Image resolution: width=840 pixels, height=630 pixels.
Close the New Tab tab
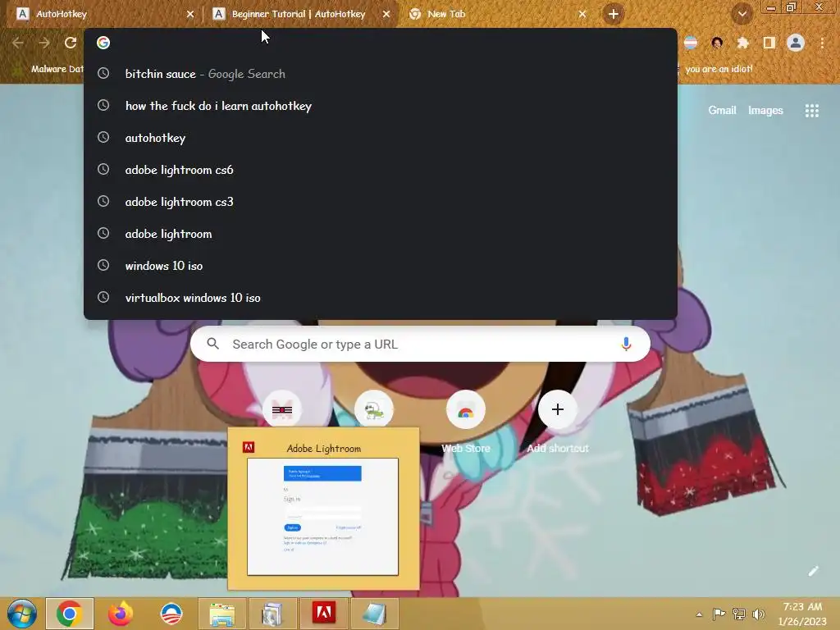582,14
